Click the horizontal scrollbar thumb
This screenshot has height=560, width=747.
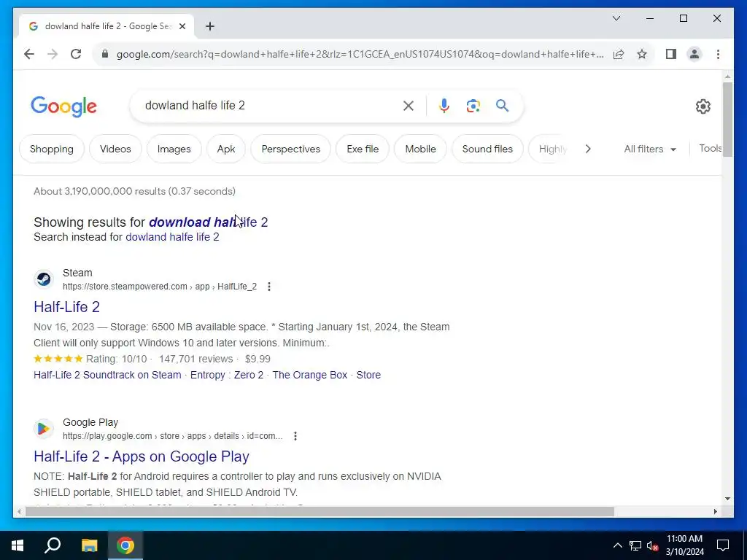point(320,512)
